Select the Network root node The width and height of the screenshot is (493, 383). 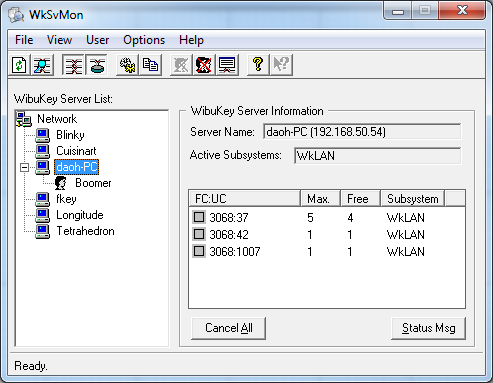pyautogui.click(x=57, y=119)
